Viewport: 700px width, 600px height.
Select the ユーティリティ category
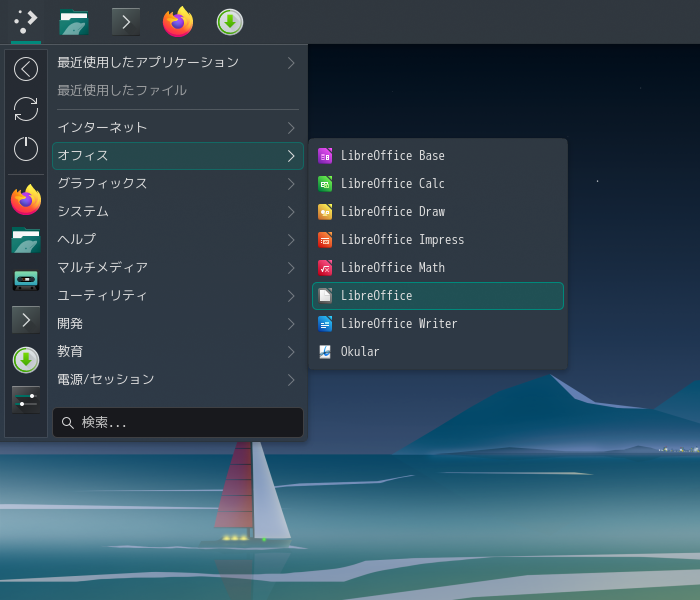178,296
